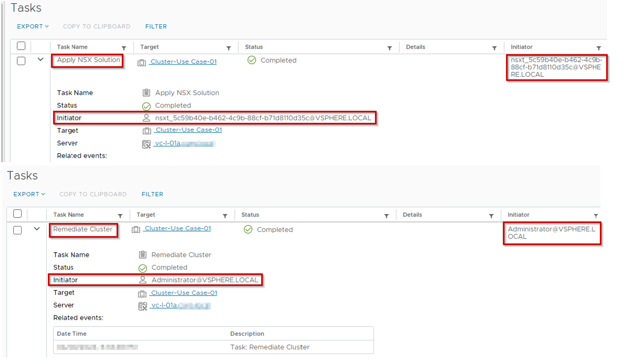Click FILTER in the upper Tasks toolbar
This screenshot has height=364, width=628.
[156, 26]
